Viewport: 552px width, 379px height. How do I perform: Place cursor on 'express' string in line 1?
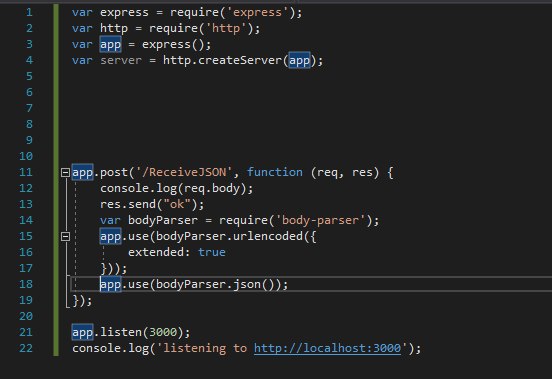[257, 12]
